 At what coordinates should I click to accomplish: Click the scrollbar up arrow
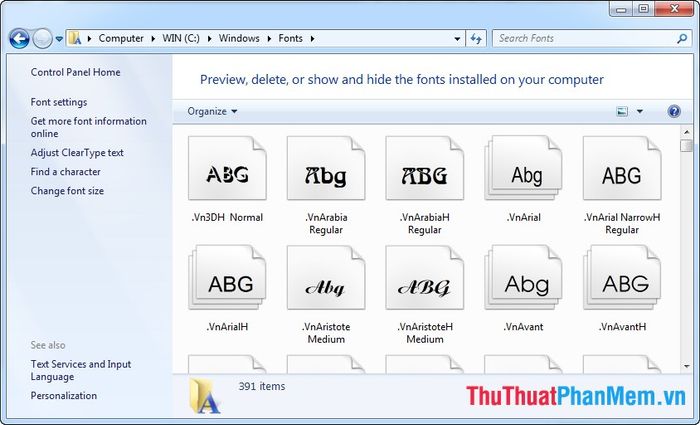tap(687, 132)
